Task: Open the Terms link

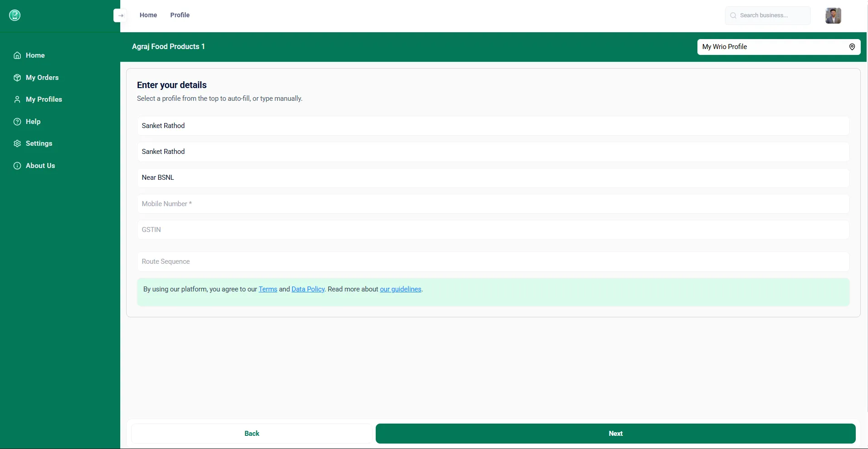Action: tap(268, 289)
